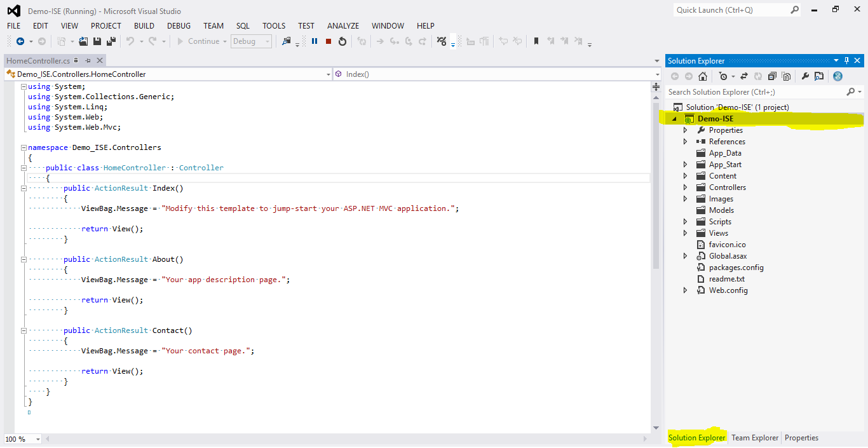Click Preview Selected Items icon
The width and height of the screenshot is (868, 448).
819,76
